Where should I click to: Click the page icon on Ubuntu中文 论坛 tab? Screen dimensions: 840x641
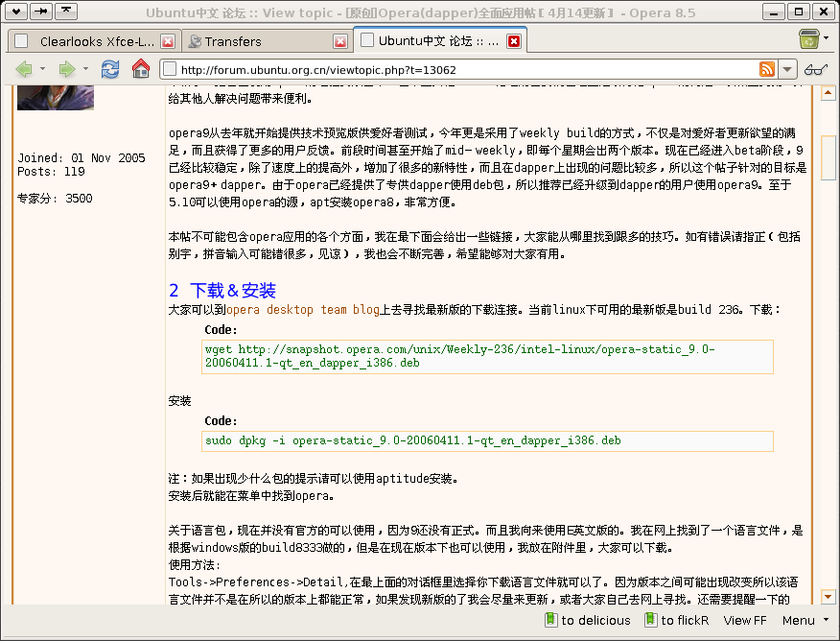pyautogui.click(x=367, y=40)
